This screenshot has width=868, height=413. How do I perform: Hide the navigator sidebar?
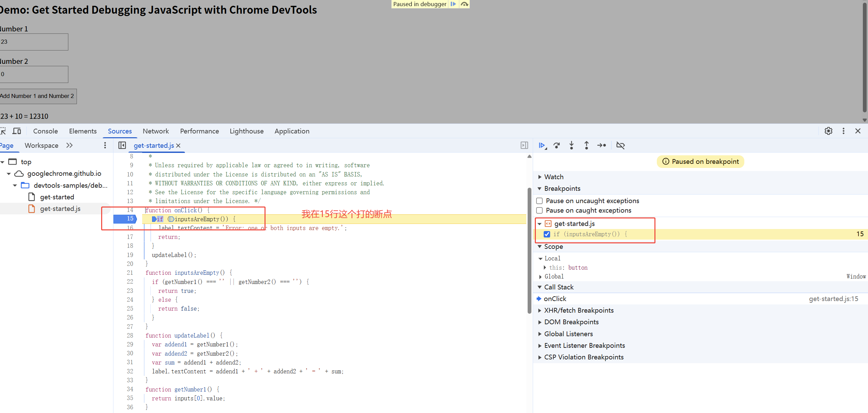122,145
